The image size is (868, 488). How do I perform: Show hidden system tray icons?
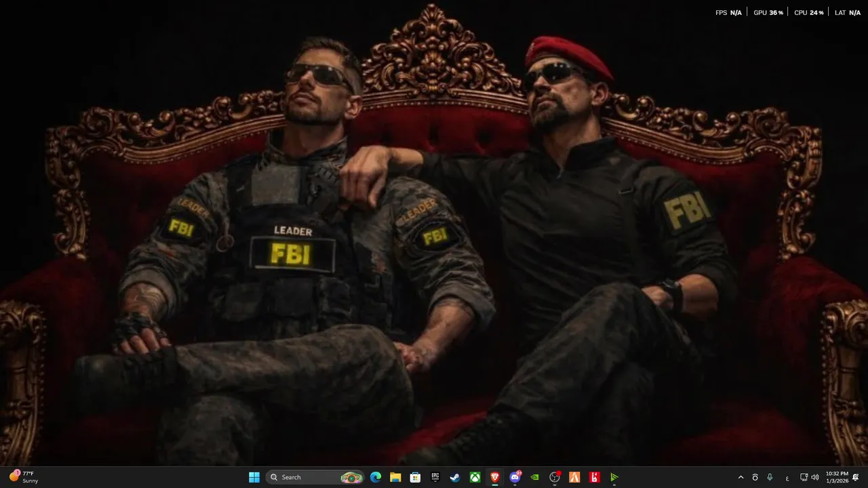click(741, 477)
